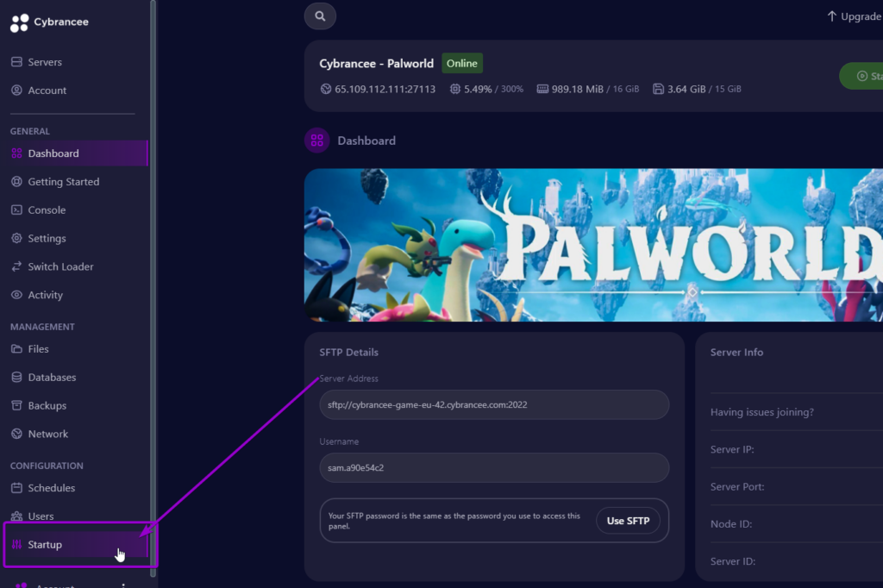Click the Getting Started lifebuoy icon

pos(16,181)
